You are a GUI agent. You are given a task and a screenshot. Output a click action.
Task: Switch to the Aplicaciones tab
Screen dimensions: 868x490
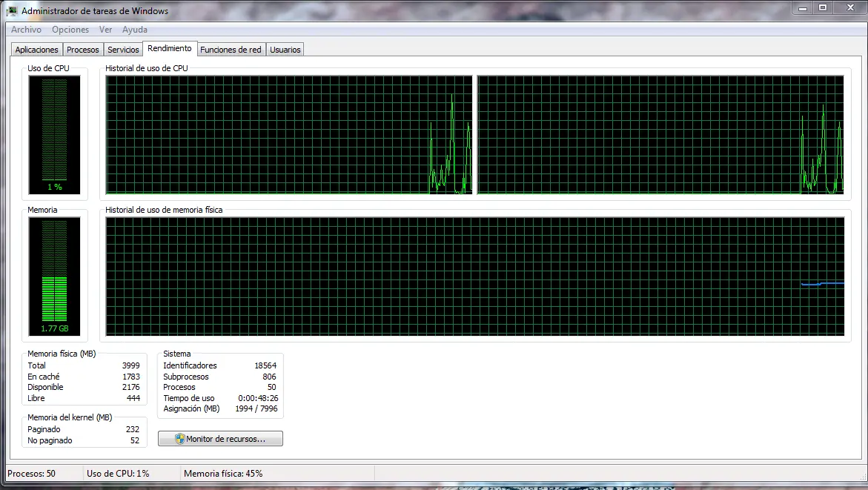36,50
